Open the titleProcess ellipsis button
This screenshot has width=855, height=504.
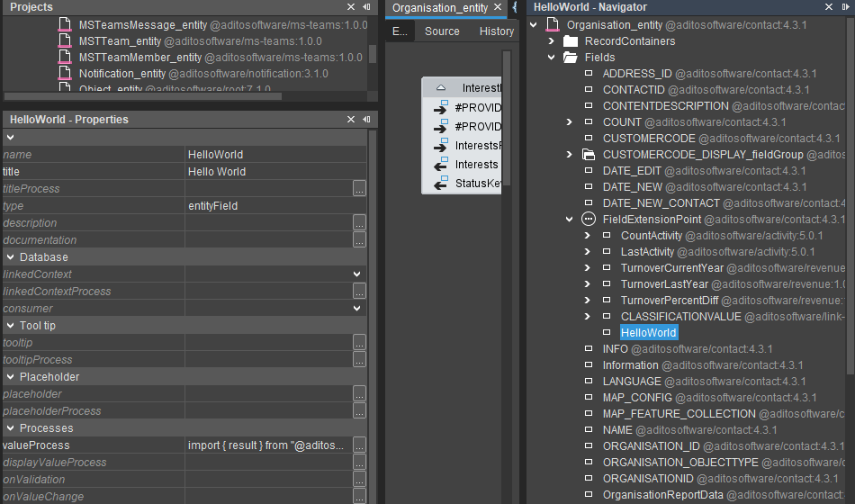click(x=359, y=189)
